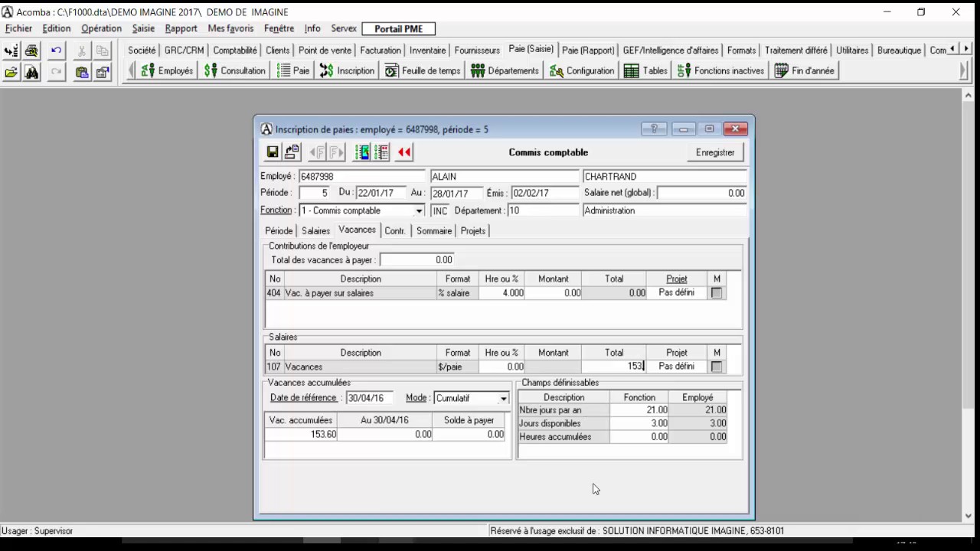Open Fonctions inactives toolbar item
The image size is (980, 551).
tap(720, 70)
